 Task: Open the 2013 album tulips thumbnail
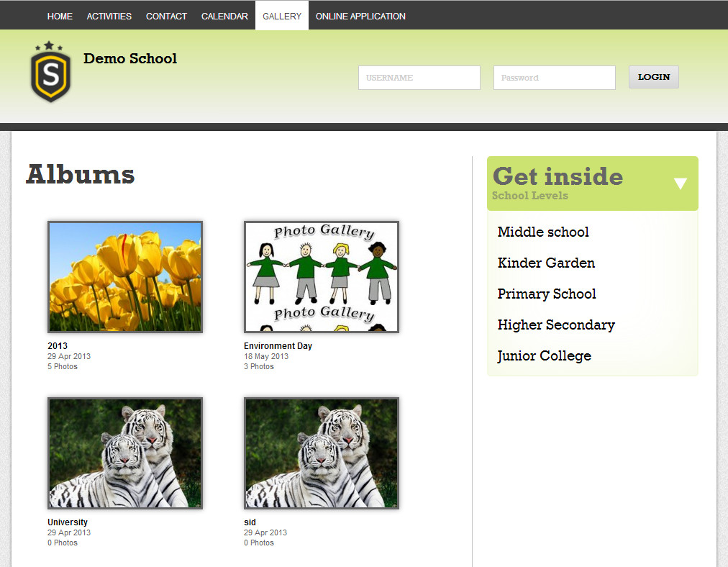click(x=125, y=277)
